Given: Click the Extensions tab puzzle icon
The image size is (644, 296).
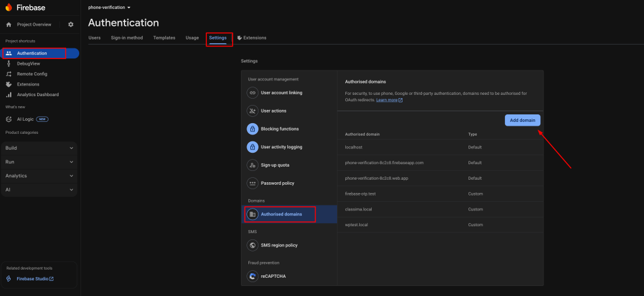Looking at the screenshot, I should (240, 38).
